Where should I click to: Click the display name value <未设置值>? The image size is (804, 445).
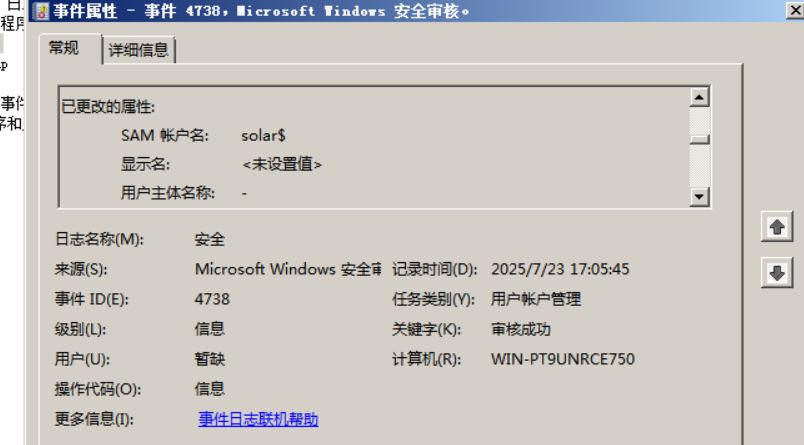282,165
